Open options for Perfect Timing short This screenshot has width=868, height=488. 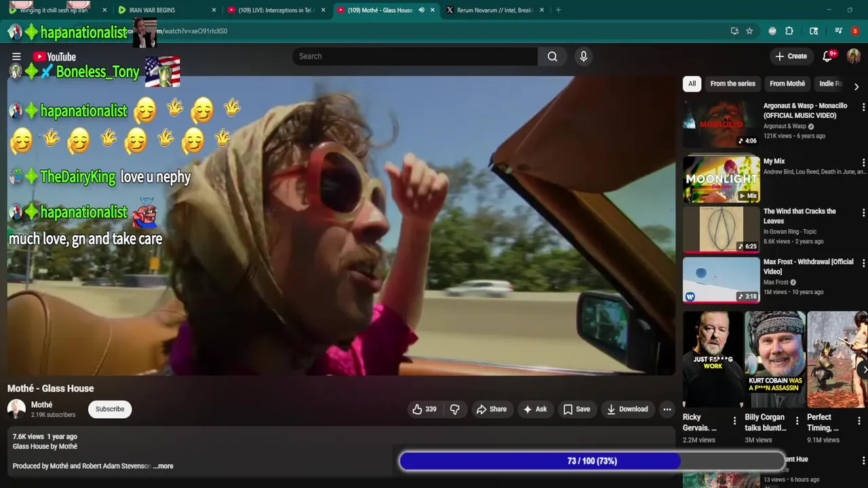tap(859, 421)
